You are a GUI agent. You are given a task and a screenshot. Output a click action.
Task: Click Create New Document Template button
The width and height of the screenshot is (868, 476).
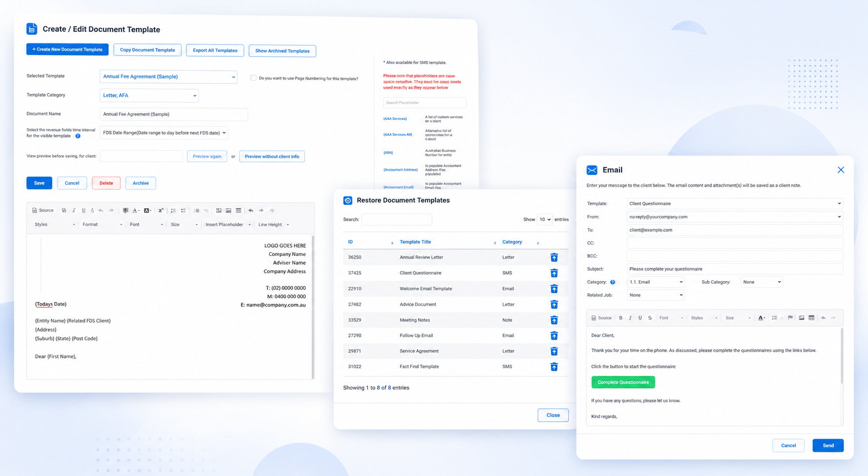click(x=68, y=49)
